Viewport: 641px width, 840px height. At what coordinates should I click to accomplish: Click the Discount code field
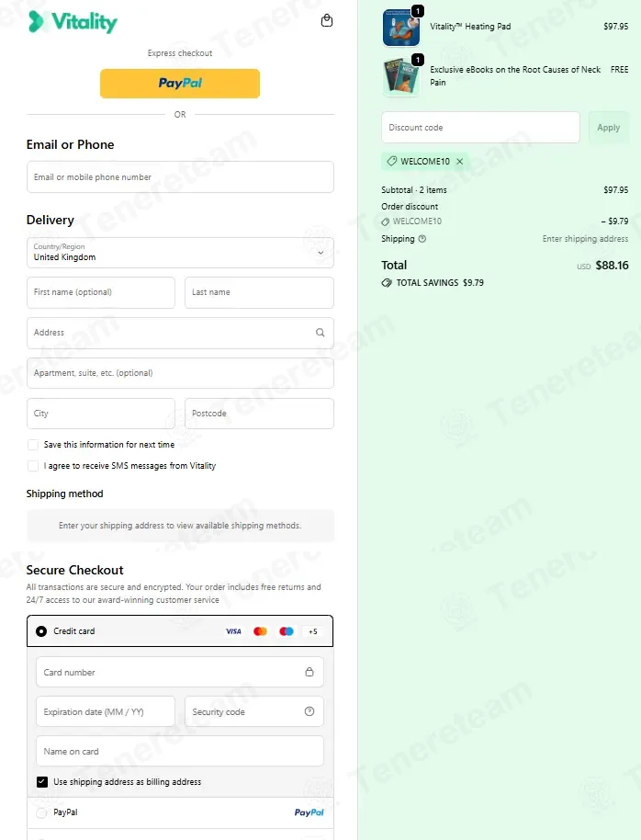click(x=480, y=128)
